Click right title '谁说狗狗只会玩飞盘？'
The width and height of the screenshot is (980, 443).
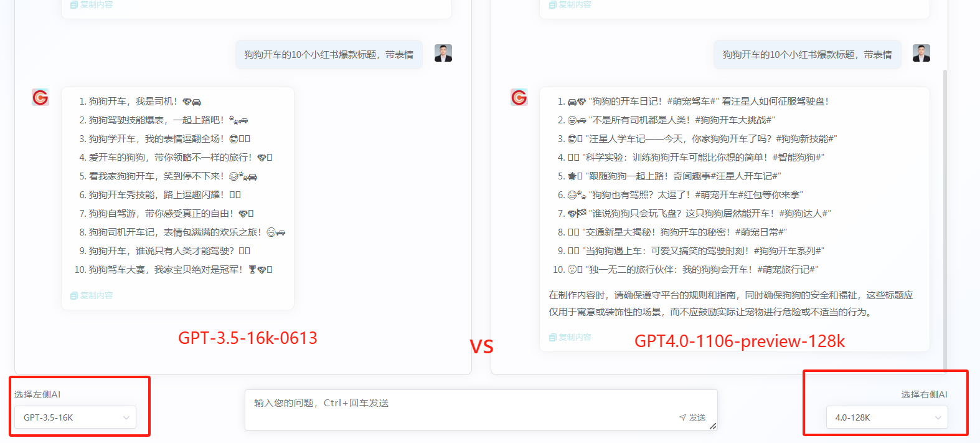click(638, 214)
